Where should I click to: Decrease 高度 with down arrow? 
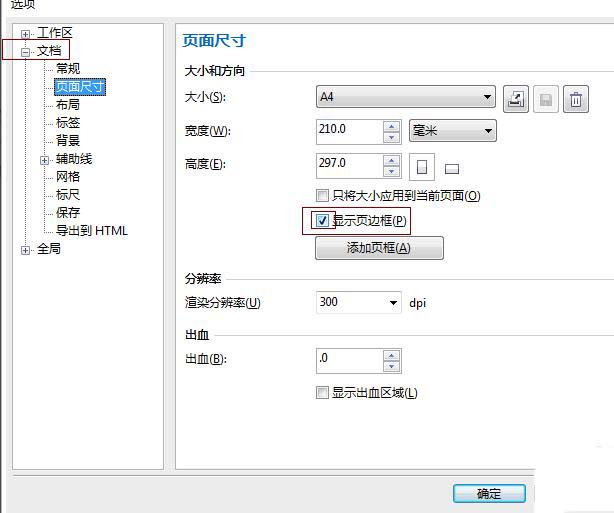(x=392, y=171)
